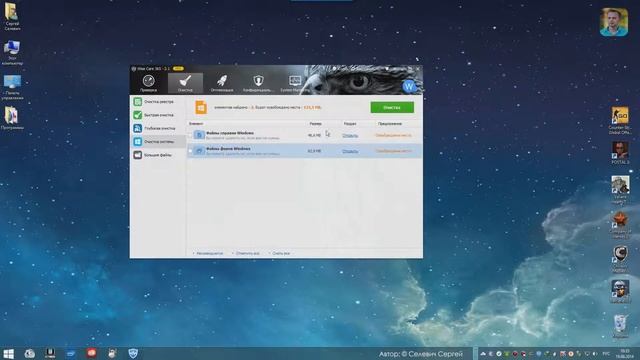Open Панель управления desktop icon
Screen dimensions: 640x360
pos(12,87)
